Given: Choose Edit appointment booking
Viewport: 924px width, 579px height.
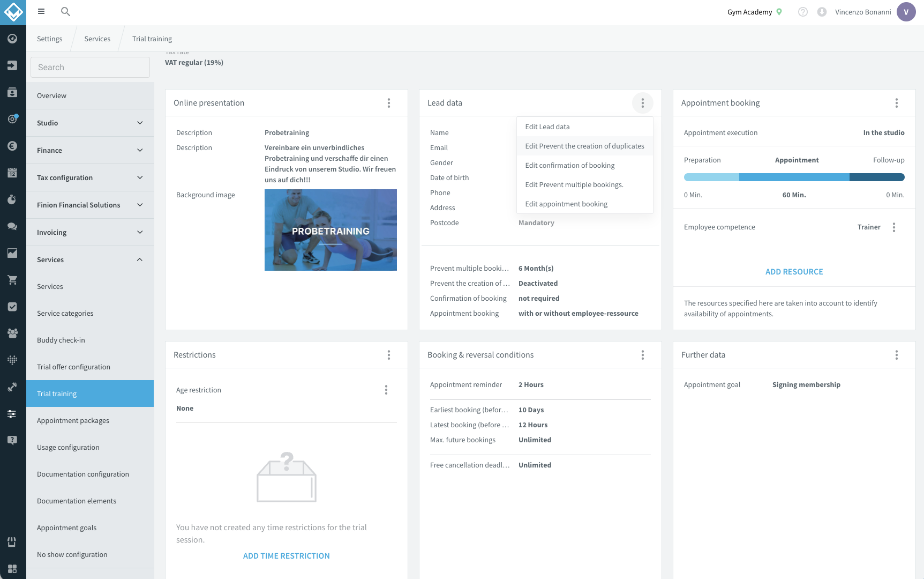Looking at the screenshot, I should (x=585, y=204).
